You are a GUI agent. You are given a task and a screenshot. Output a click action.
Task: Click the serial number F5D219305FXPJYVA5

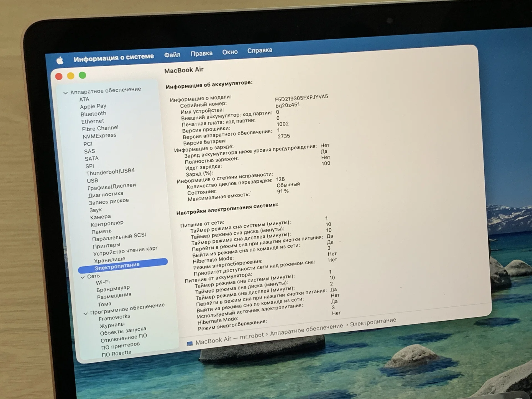click(x=301, y=98)
